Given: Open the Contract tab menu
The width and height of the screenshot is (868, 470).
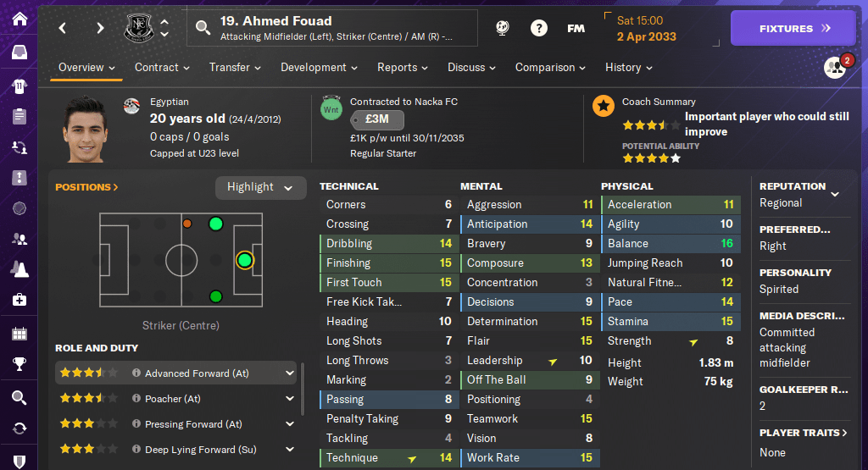Looking at the screenshot, I should click(161, 68).
